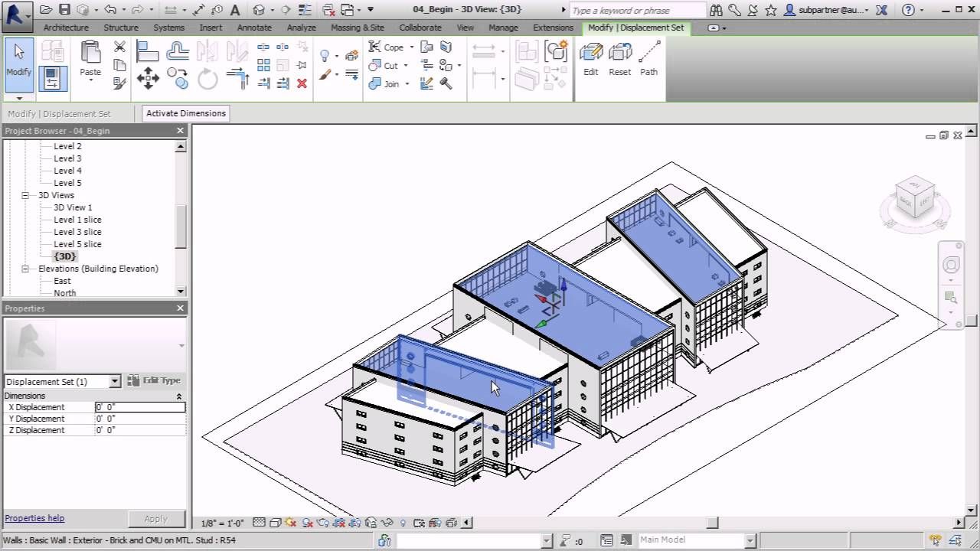Select the displacement Path tool

pyautogui.click(x=648, y=58)
